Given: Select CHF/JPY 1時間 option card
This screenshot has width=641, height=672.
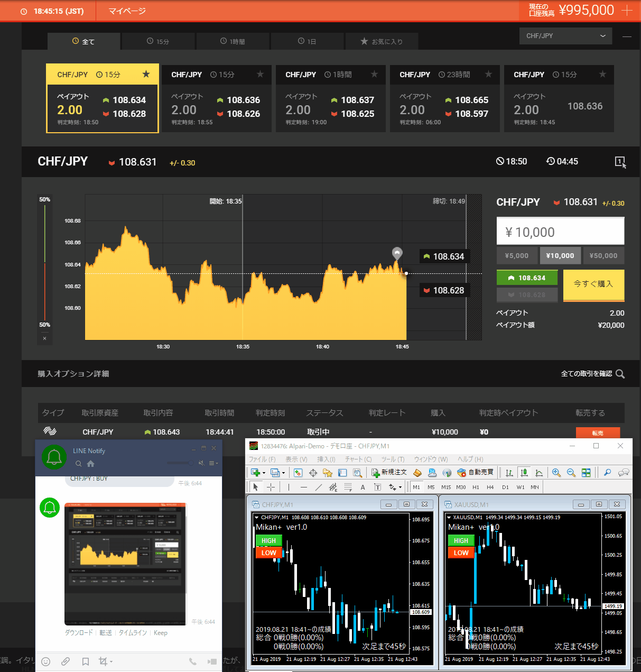Looking at the screenshot, I should (x=331, y=98).
